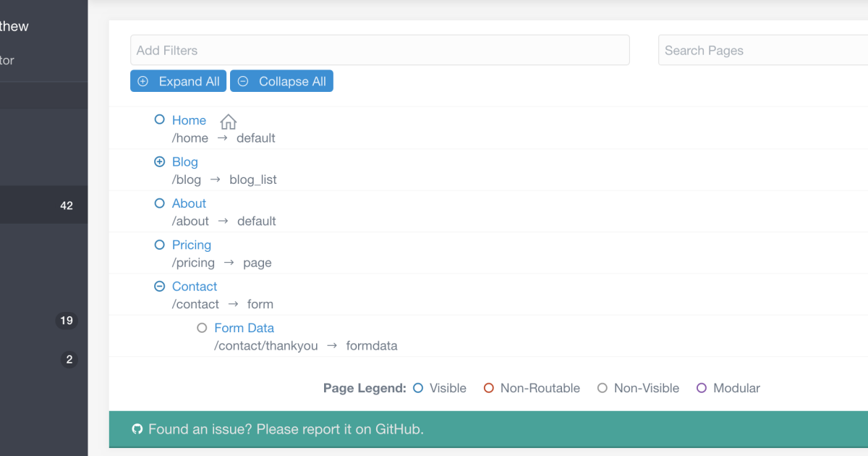Screen dimensions: 868x456
Task: Collapse the Contact page tree
Action: click(160, 287)
